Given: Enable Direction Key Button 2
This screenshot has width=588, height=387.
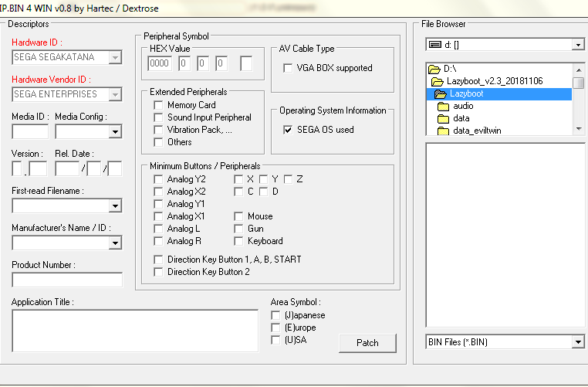Looking at the screenshot, I should point(158,272).
